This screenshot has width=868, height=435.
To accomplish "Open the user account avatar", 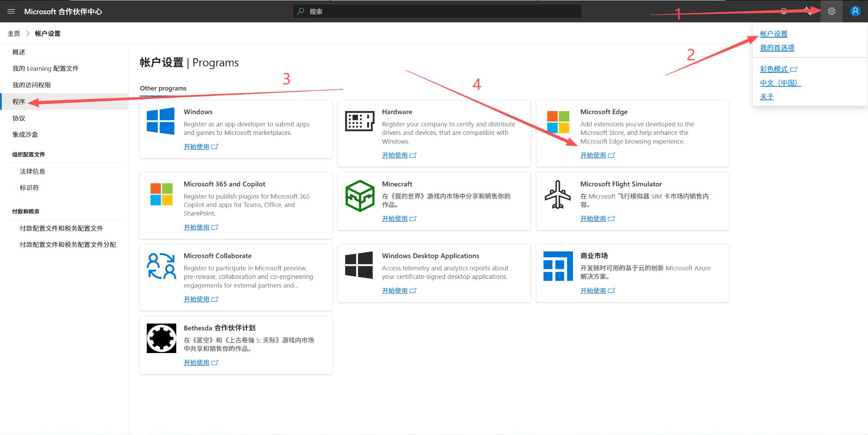I will click(x=855, y=11).
